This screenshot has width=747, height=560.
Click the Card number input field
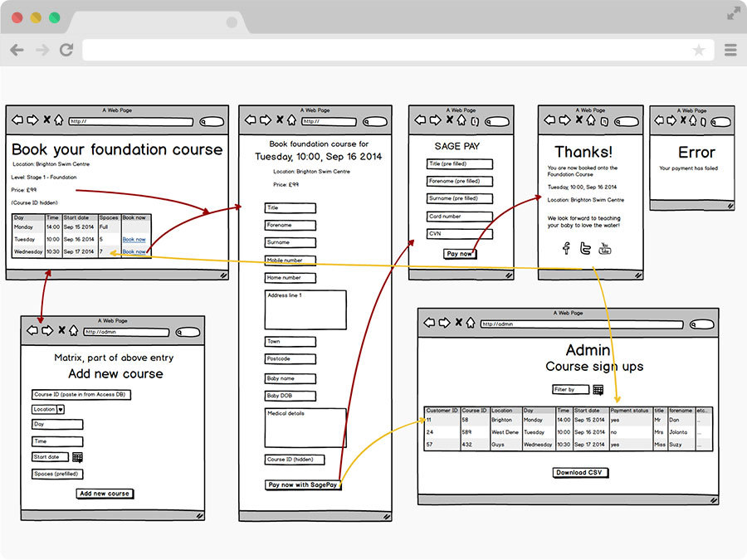pos(460,217)
